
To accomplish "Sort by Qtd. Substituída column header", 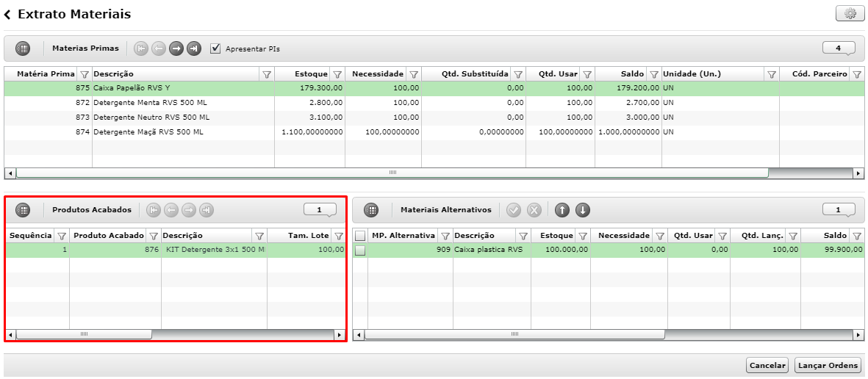I will pyautogui.click(x=475, y=74).
